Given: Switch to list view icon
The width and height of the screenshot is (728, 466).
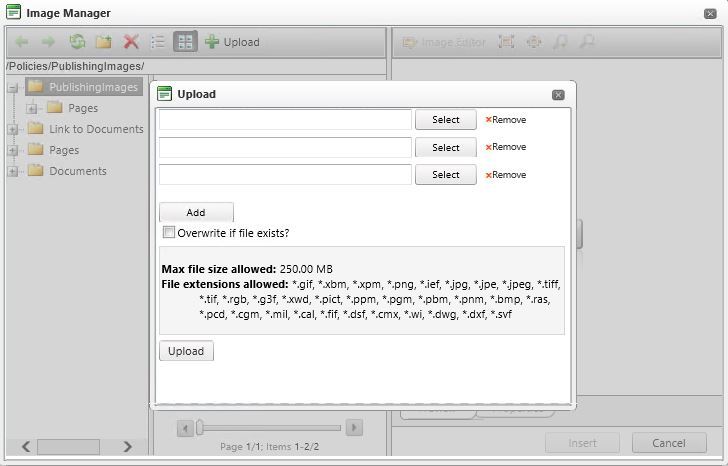Looking at the screenshot, I should (158, 42).
